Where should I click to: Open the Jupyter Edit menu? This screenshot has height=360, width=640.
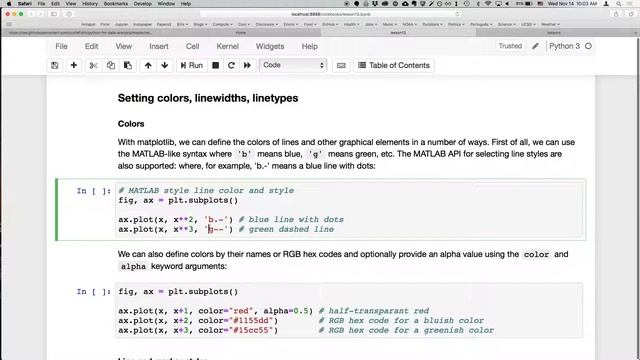[91, 47]
